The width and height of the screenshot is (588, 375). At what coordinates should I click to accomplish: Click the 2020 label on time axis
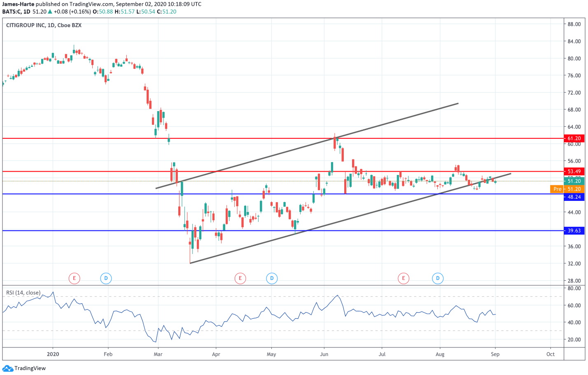pyautogui.click(x=53, y=354)
